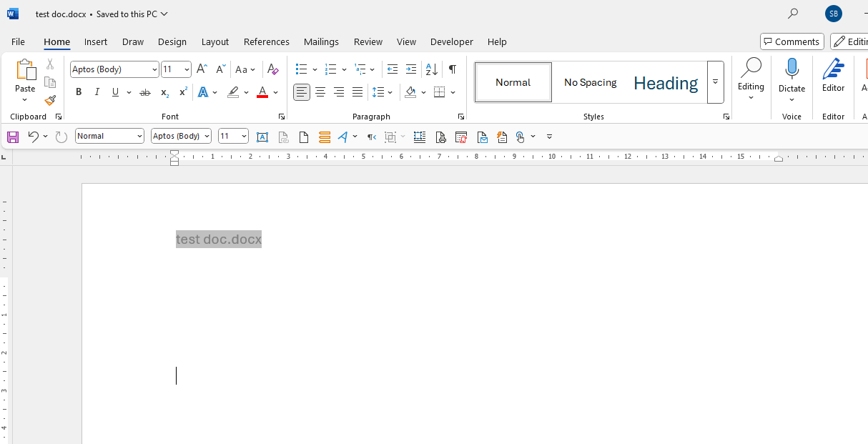The width and height of the screenshot is (868, 444).
Task: Decrease paragraph indent
Action: pos(393,69)
